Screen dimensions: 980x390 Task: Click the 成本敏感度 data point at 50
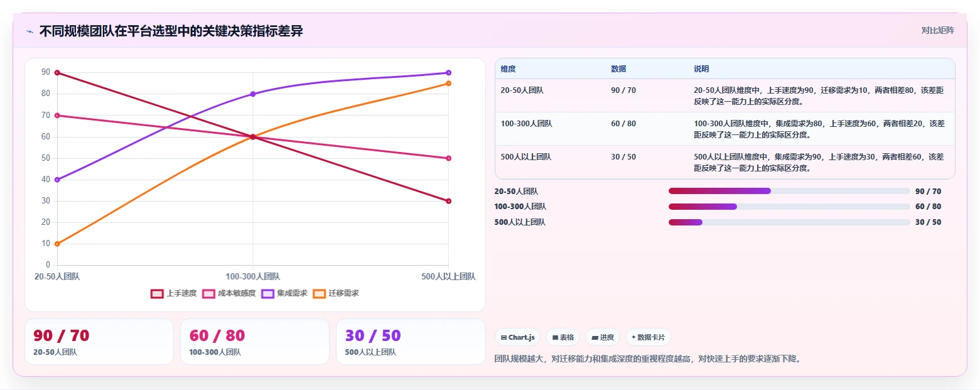pyautogui.click(x=448, y=158)
